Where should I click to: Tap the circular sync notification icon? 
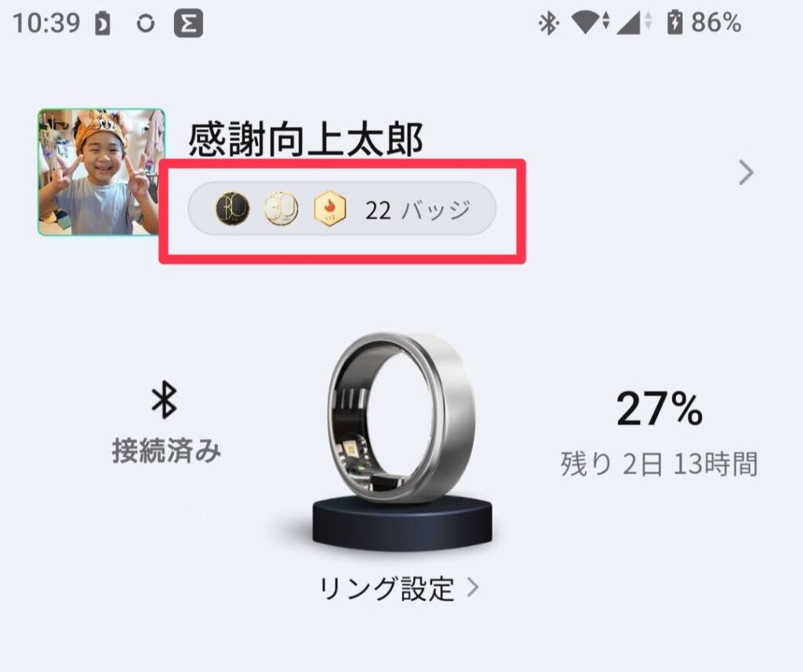145,24
